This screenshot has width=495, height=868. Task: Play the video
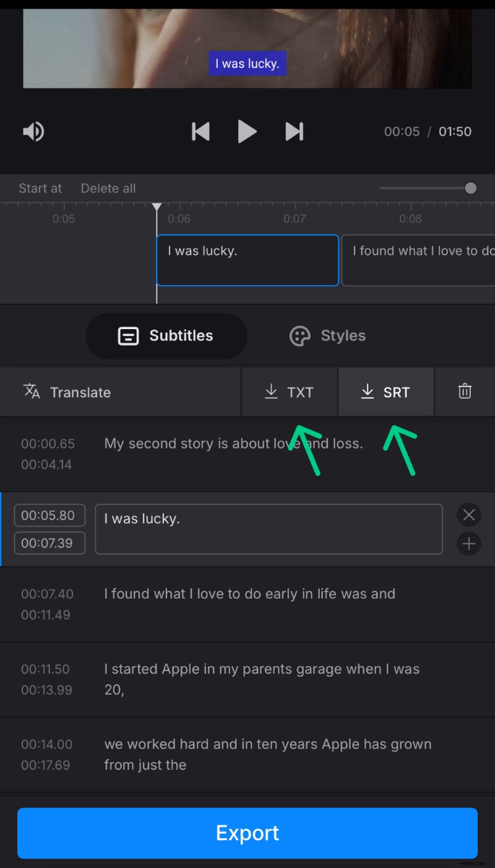pyautogui.click(x=247, y=131)
